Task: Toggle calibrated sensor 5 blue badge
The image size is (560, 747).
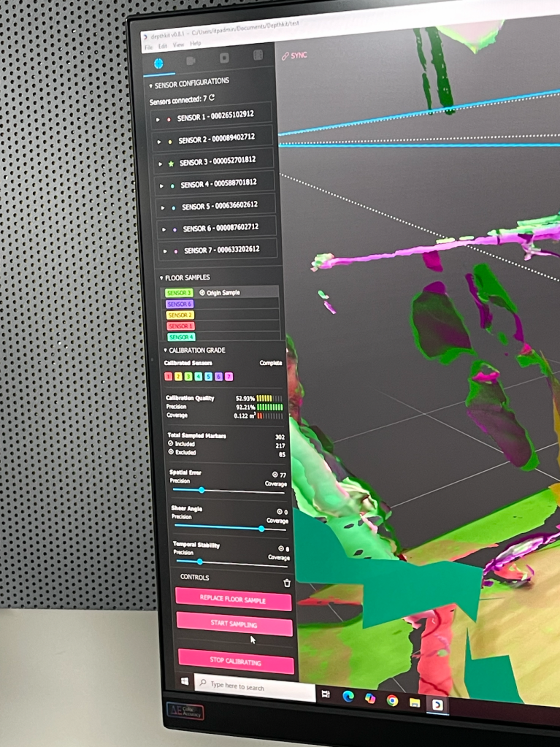Action: coord(209,377)
